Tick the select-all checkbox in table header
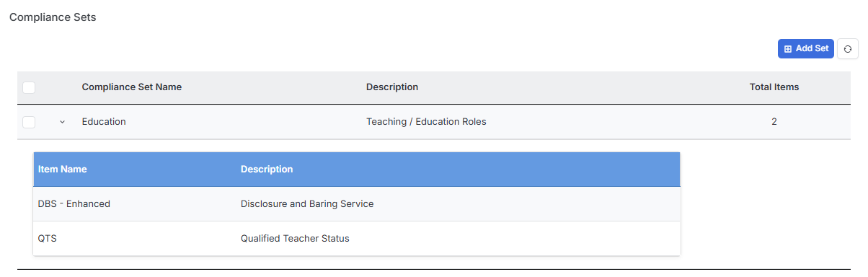Image resolution: width=868 pixels, height=277 pixels. [x=29, y=87]
